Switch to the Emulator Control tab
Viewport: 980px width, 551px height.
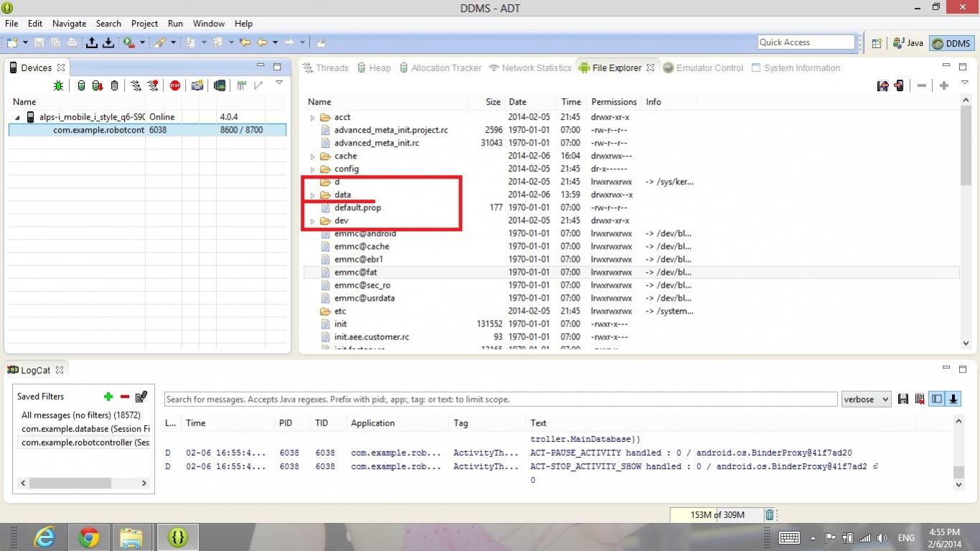[x=703, y=67]
